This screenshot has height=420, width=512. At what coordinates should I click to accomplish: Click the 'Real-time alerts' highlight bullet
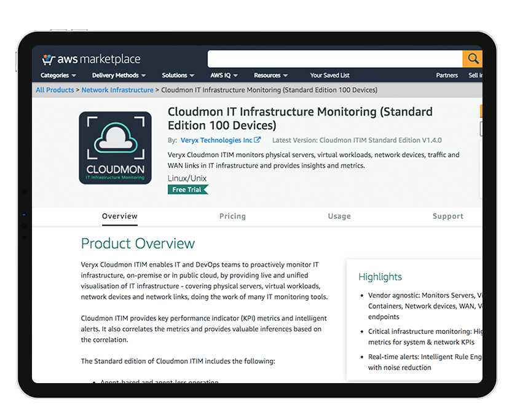pyautogui.click(x=425, y=362)
